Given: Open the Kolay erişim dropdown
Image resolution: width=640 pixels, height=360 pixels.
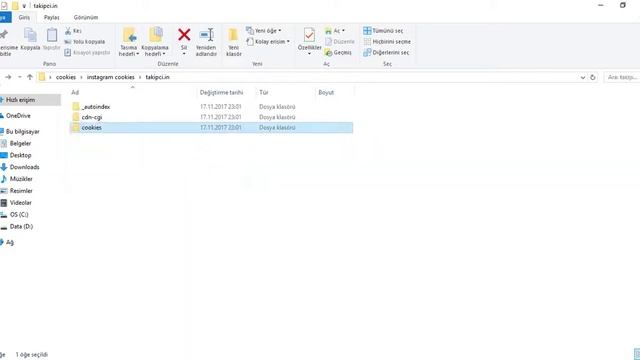Looking at the screenshot, I should click(x=268, y=42).
